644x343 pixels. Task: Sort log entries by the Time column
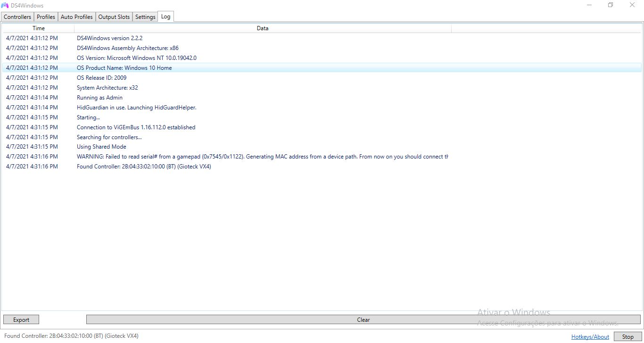point(38,28)
